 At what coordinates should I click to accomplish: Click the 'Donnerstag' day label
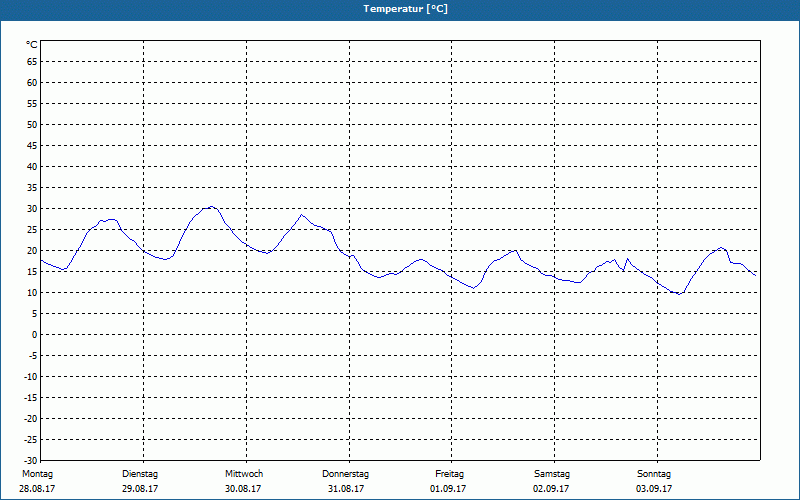coord(345,474)
